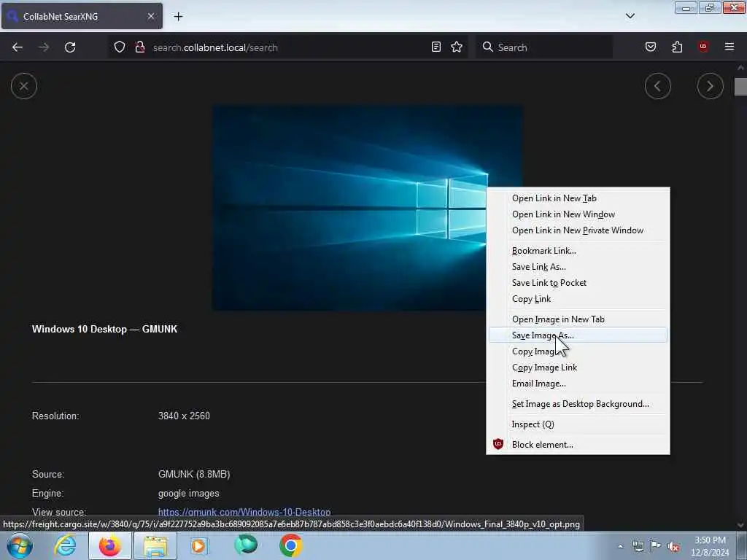The height and width of the screenshot is (560, 747).
Task: Click the forward navigation arrow
Action: point(44,47)
